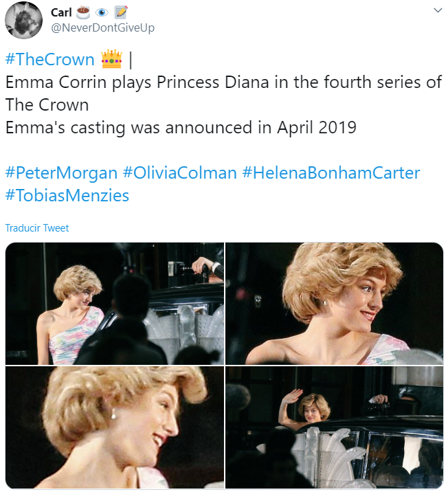448x492 pixels.
Task: Click the coffee cup emoji beside Carl
Action: point(84,12)
